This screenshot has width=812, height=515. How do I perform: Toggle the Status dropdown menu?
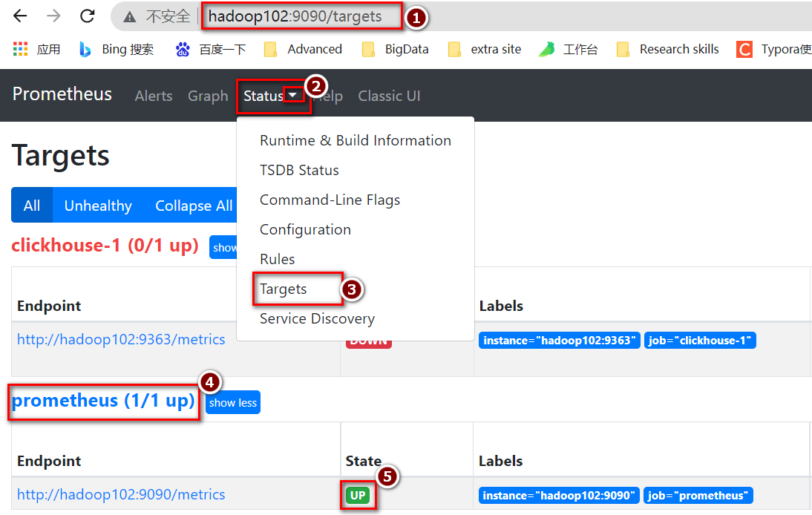click(x=270, y=96)
